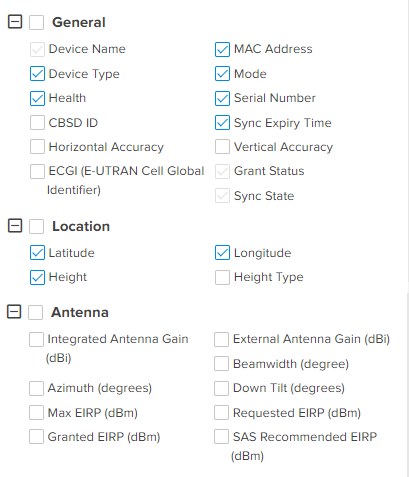Uncheck the Longitude checkbox
This screenshot has height=477, width=409.
click(222, 253)
